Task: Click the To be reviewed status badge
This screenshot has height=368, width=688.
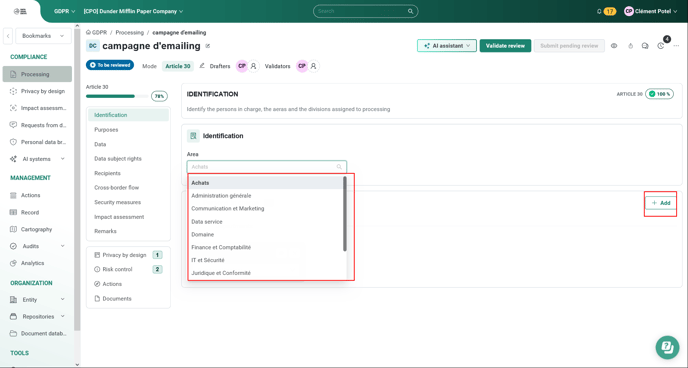Action: pos(110,65)
